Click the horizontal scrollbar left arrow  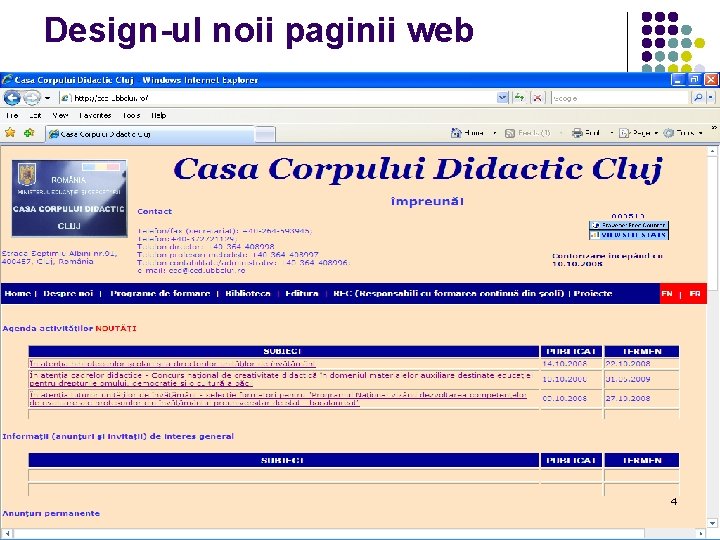point(6,534)
